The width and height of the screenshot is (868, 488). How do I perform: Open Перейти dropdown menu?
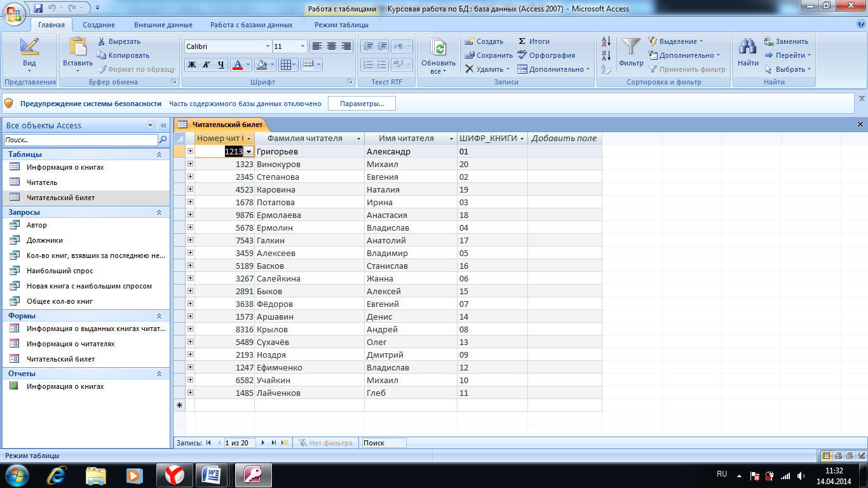787,55
